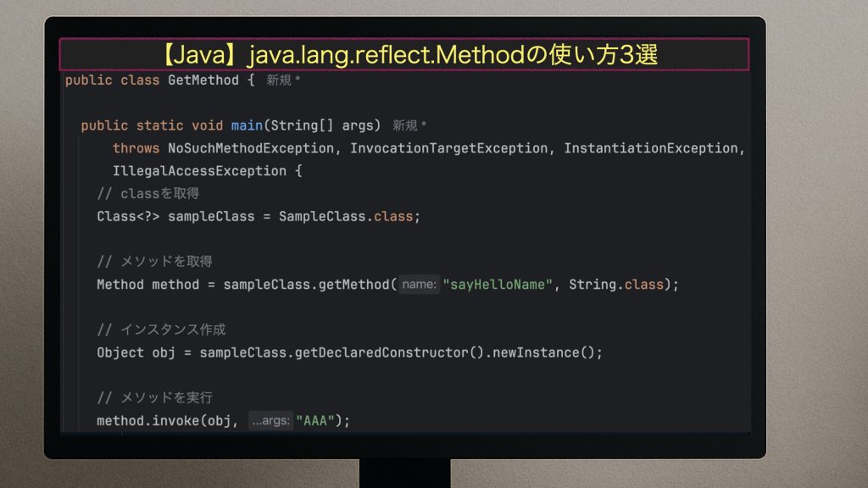Click the string "AAA"

click(x=315, y=421)
